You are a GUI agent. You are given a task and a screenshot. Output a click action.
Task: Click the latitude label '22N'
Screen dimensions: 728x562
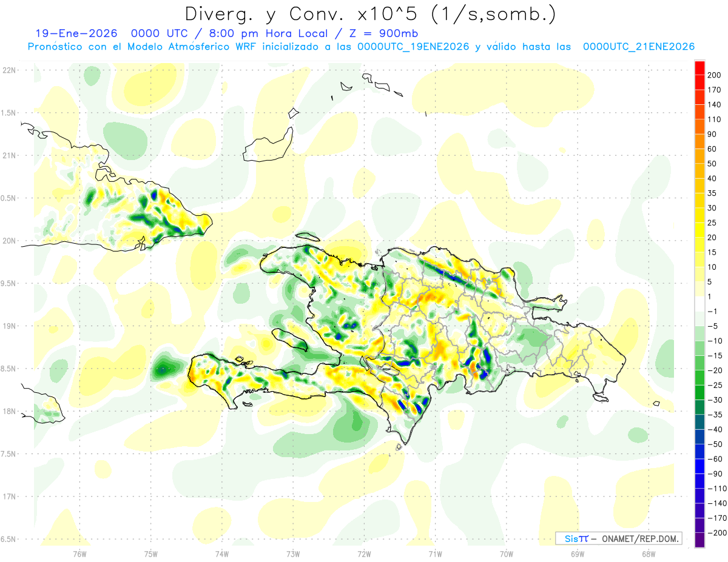[x=8, y=70]
